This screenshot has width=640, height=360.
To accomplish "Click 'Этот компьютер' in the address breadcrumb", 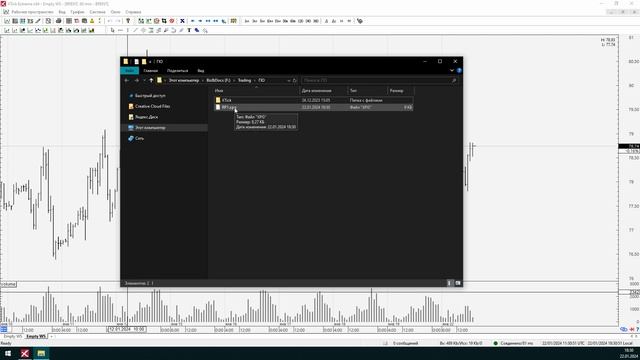I will pyautogui.click(x=184, y=80).
